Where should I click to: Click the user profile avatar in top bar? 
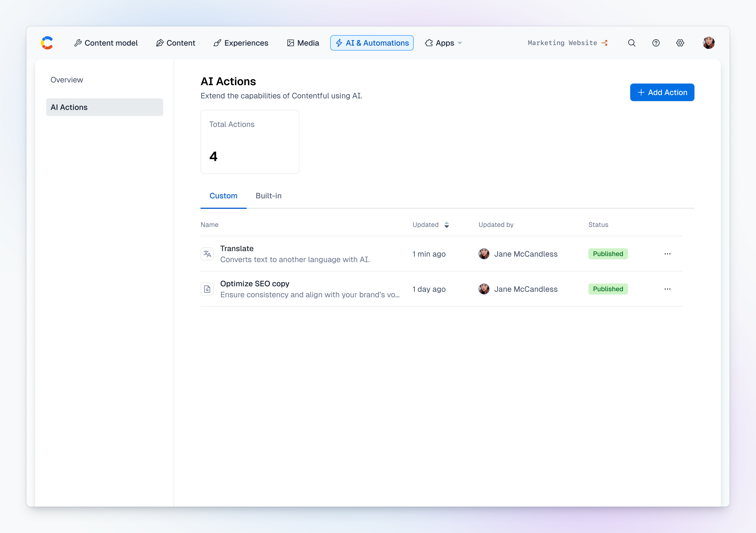click(x=708, y=43)
